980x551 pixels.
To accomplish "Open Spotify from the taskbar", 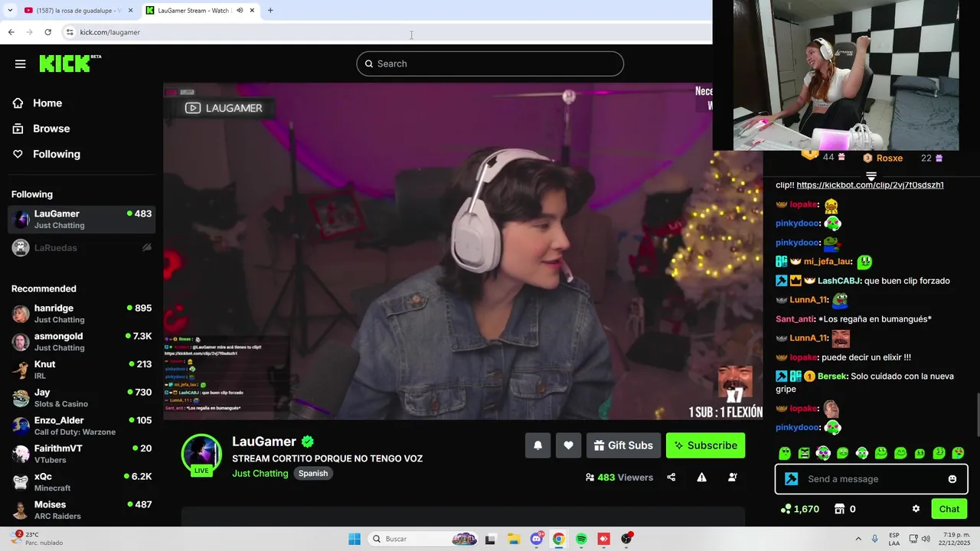I will (581, 539).
